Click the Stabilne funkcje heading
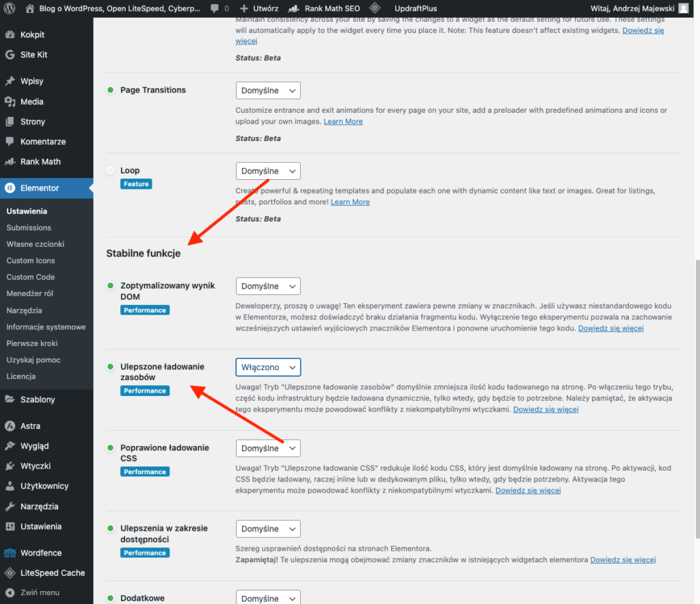 click(x=144, y=253)
